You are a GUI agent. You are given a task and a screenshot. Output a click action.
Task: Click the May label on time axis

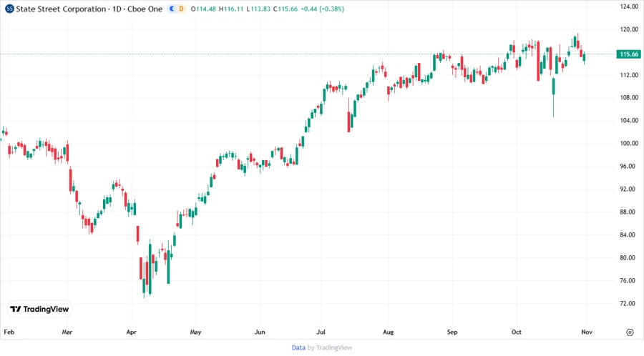coord(195,332)
